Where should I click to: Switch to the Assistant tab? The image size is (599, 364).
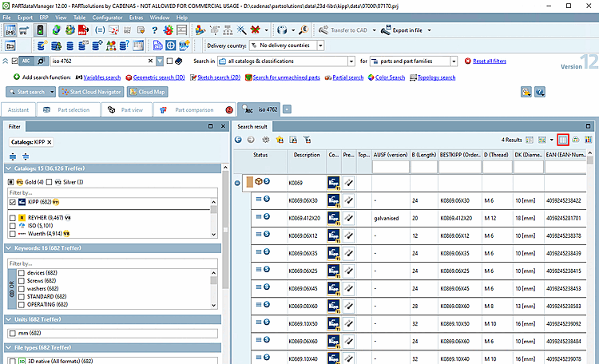18,109
